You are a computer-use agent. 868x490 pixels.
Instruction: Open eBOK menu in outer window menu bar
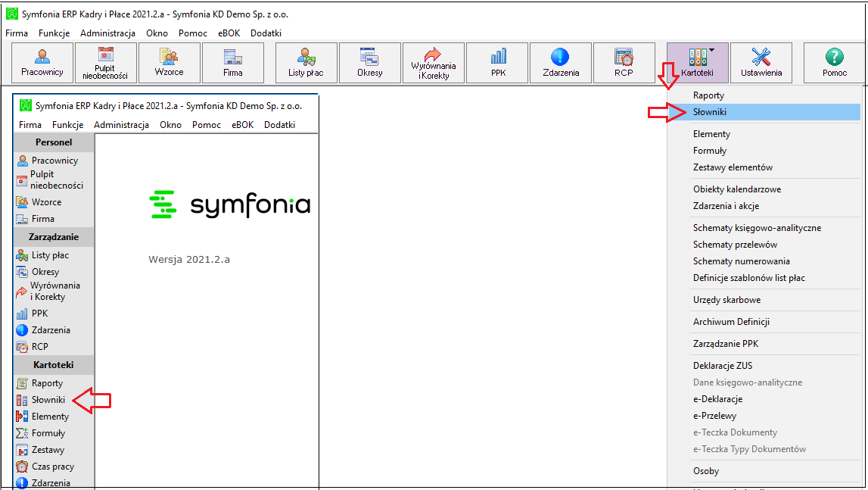point(229,33)
